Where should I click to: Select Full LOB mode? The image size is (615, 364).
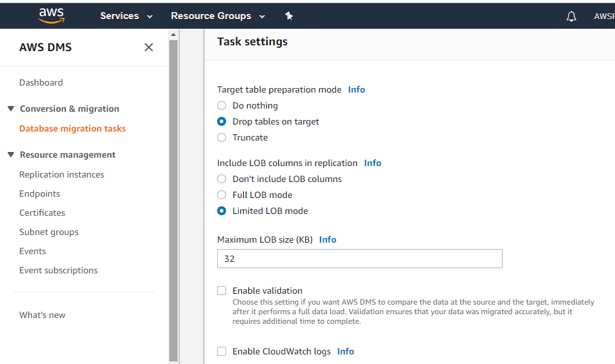[222, 195]
